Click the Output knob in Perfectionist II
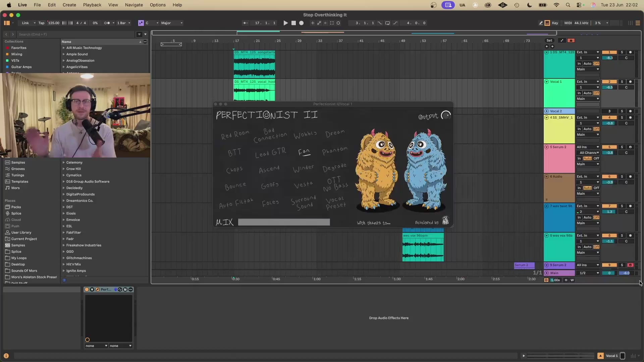644x362 pixels. click(446, 116)
